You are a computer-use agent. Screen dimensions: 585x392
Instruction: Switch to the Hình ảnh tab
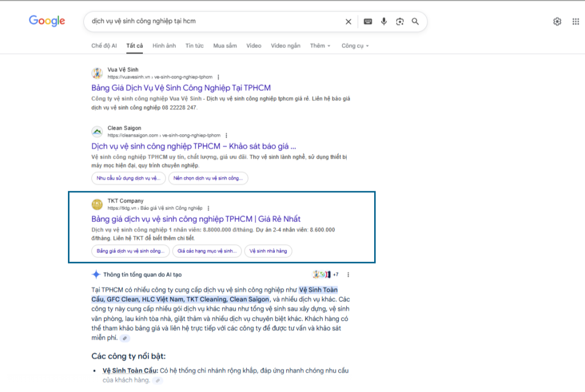[164, 46]
